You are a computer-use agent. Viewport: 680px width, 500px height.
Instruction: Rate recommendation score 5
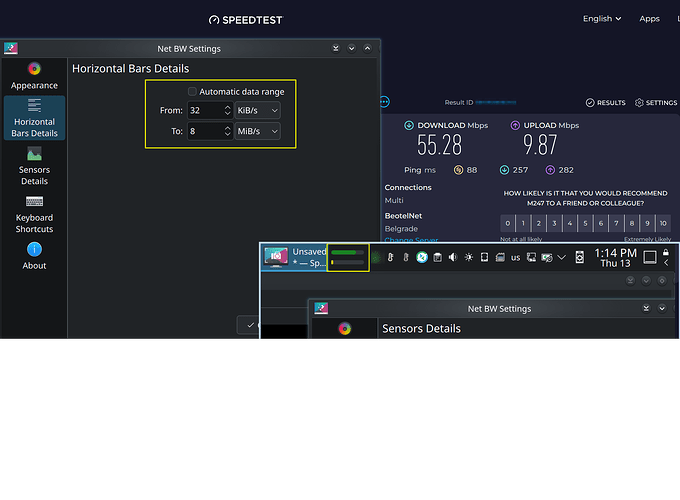coord(585,223)
